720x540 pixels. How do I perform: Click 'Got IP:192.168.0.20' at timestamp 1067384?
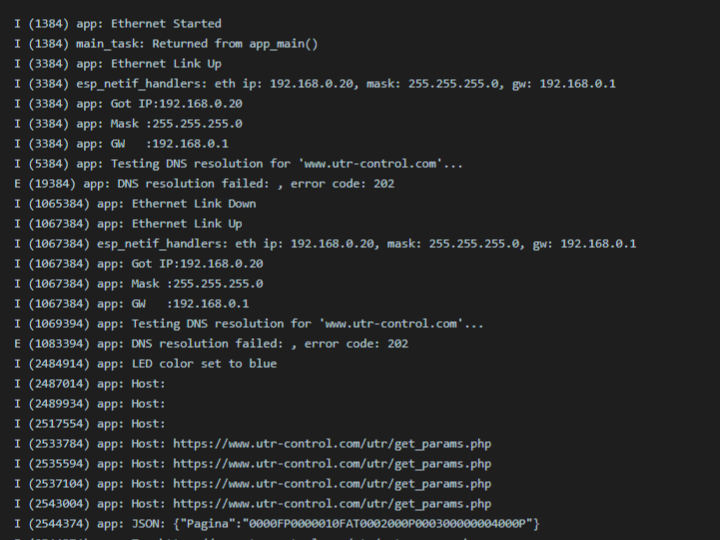coord(139,264)
